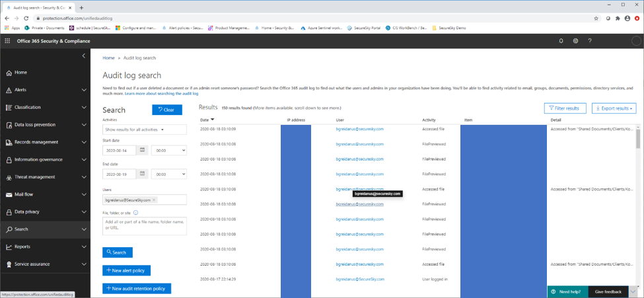
Task: Collapse the feedback bar chevron
Action: pos(633,292)
